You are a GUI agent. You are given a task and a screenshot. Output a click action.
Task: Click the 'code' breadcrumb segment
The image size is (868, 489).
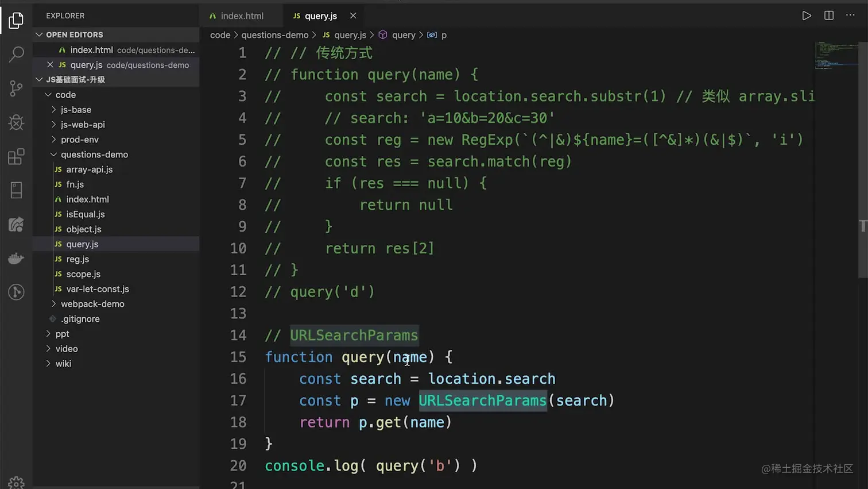(x=220, y=35)
